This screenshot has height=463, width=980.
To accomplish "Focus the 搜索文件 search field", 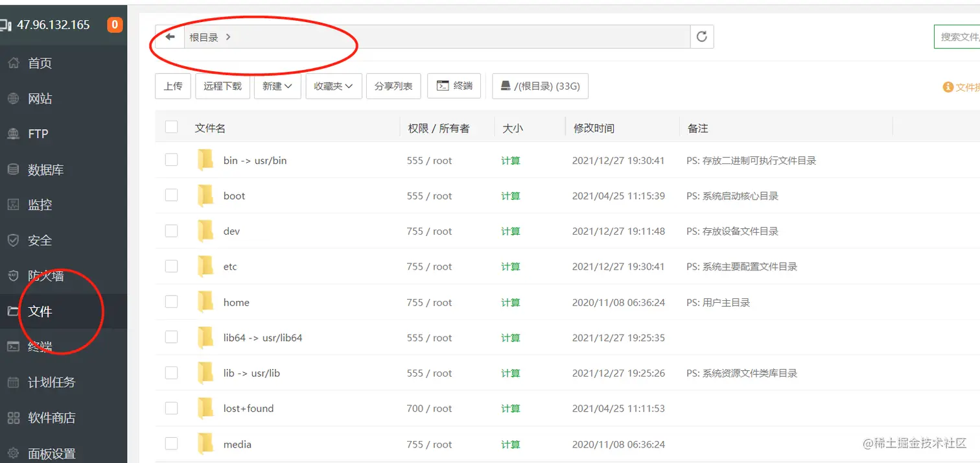I will click(957, 37).
